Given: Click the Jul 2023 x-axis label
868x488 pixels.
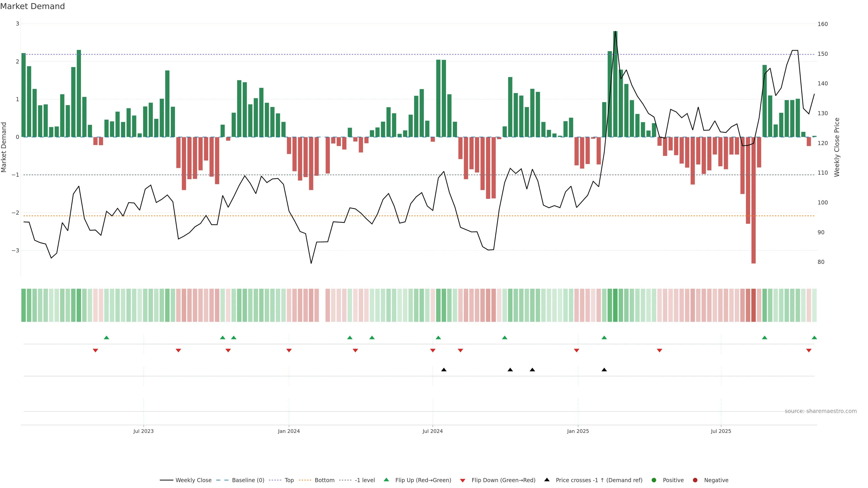Looking at the screenshot, I should click(x=143, y=431).
